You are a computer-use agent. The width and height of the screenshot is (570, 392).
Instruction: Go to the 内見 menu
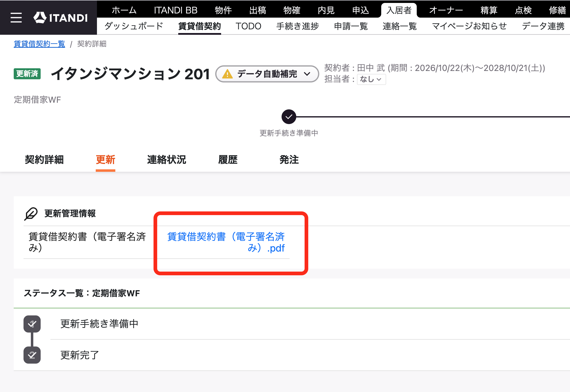[326, 10]
